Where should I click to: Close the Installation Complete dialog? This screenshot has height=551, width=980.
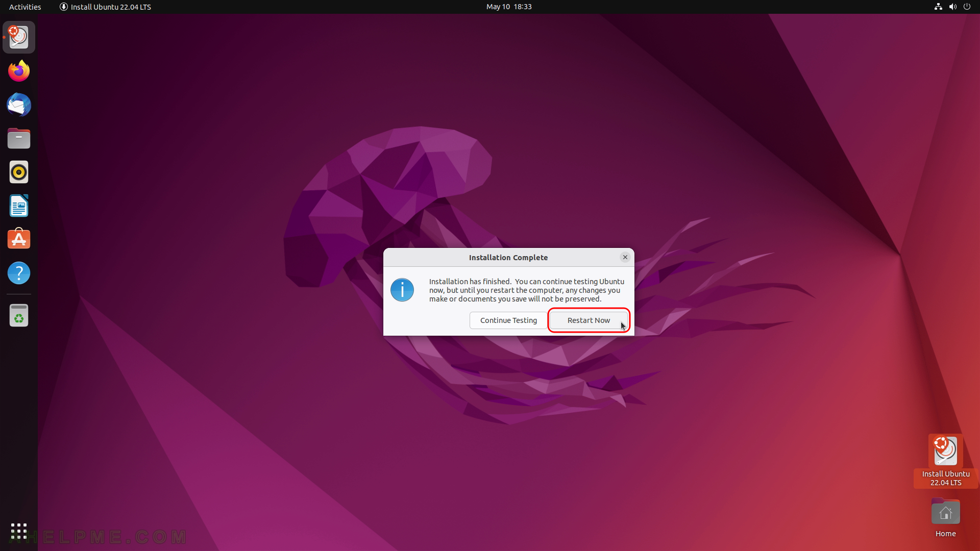[x=625, y=257]
